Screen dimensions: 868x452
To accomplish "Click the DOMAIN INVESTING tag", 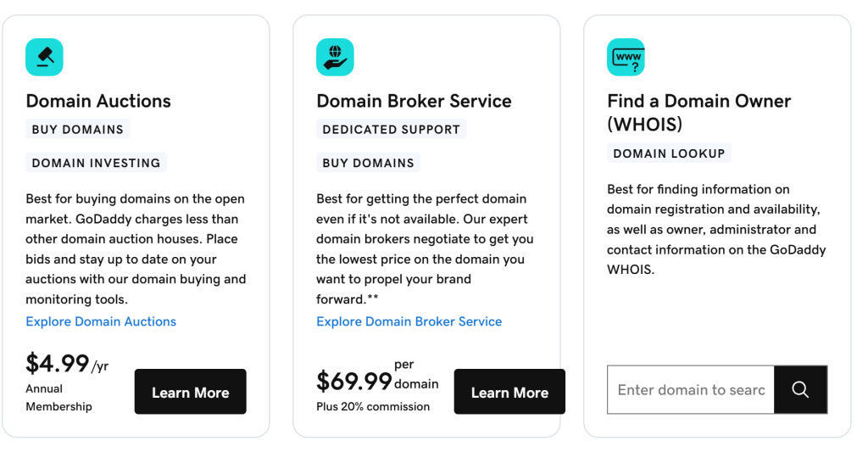I will click(x=97, y=163).
